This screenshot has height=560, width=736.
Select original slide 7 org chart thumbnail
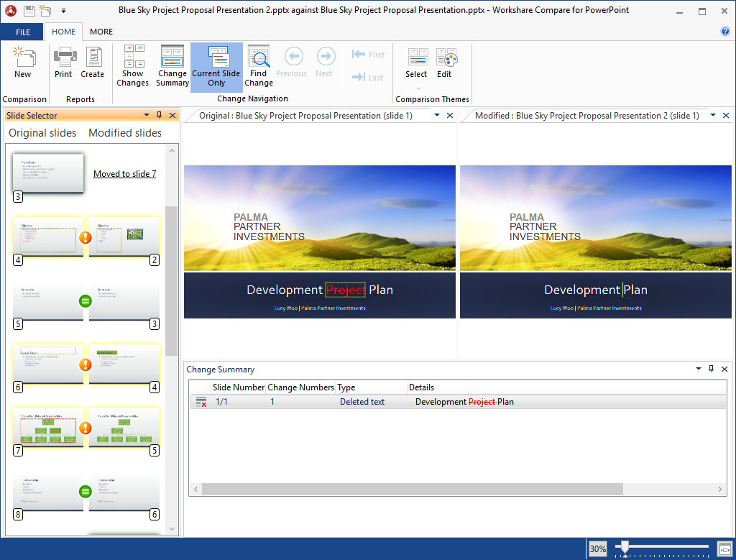pyautogui.click(x=48, y=427)
